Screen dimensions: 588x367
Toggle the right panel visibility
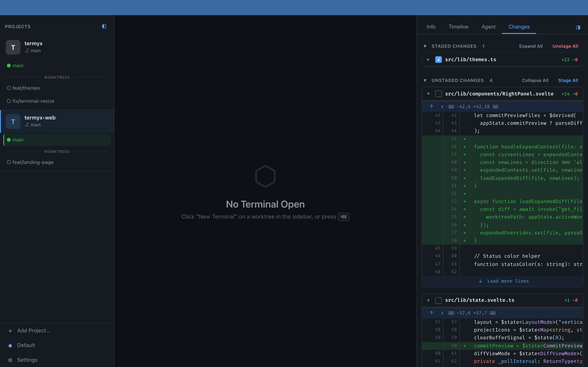point(578,28)
